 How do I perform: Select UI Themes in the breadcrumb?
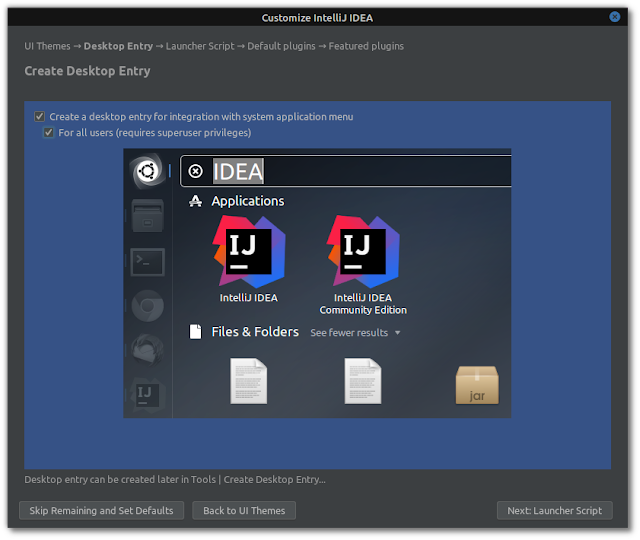[47, 46]
